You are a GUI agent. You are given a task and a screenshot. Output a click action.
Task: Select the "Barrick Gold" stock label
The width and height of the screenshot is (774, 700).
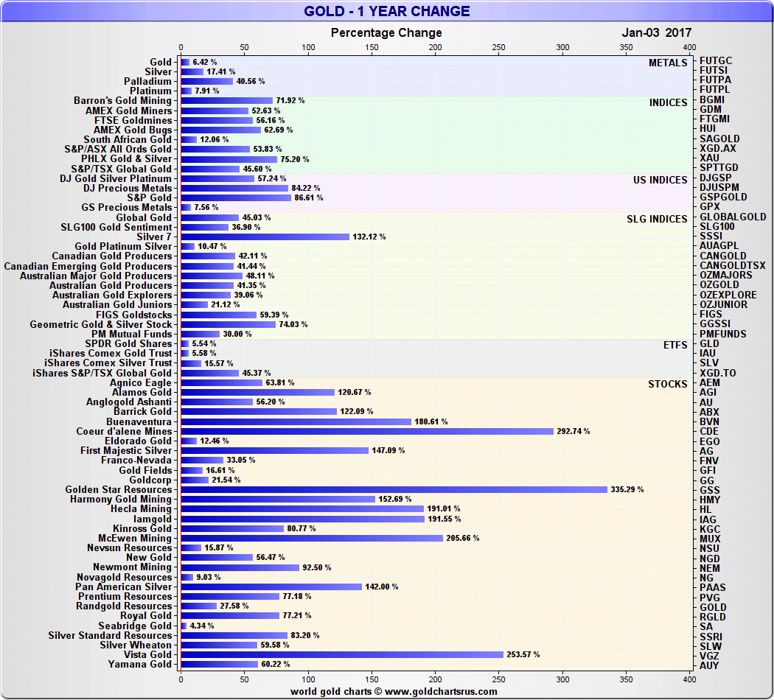click(143, 411)
